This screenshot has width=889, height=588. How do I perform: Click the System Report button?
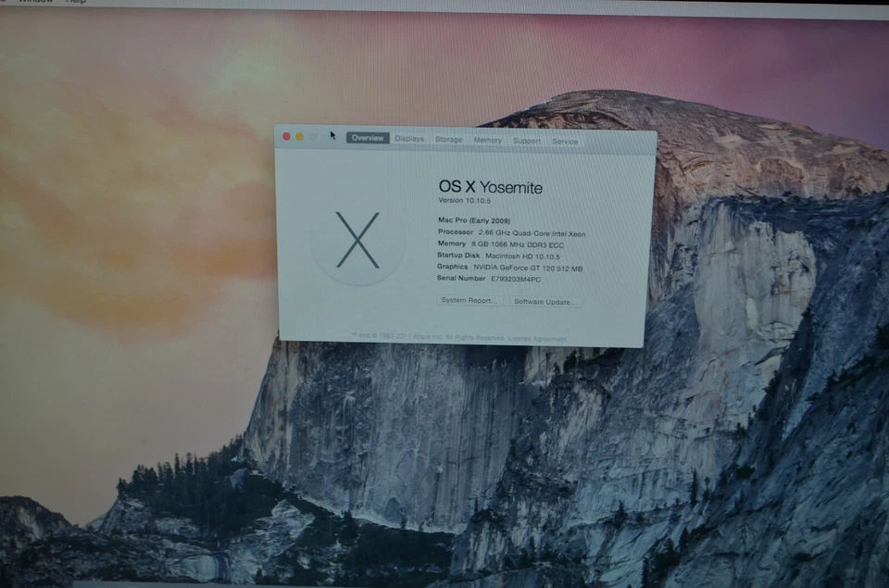470,301
